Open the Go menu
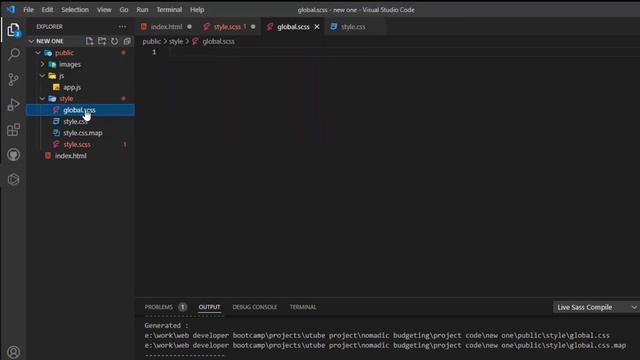The image size is (640, 360). pyautogui.click(x=124, y=10)
